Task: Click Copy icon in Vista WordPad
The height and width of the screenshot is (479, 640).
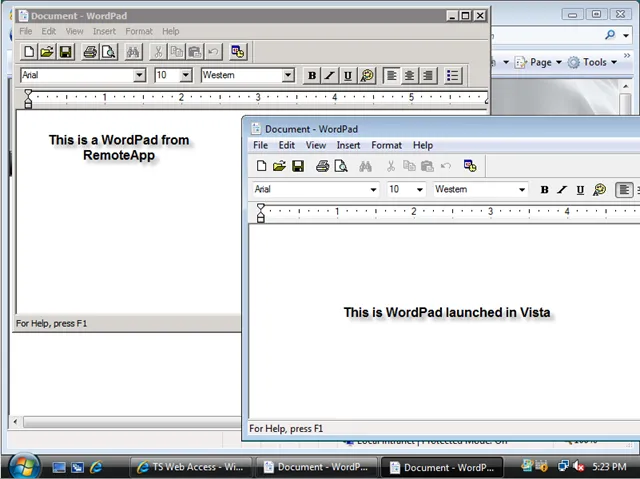Action: (x=409, y=166)
